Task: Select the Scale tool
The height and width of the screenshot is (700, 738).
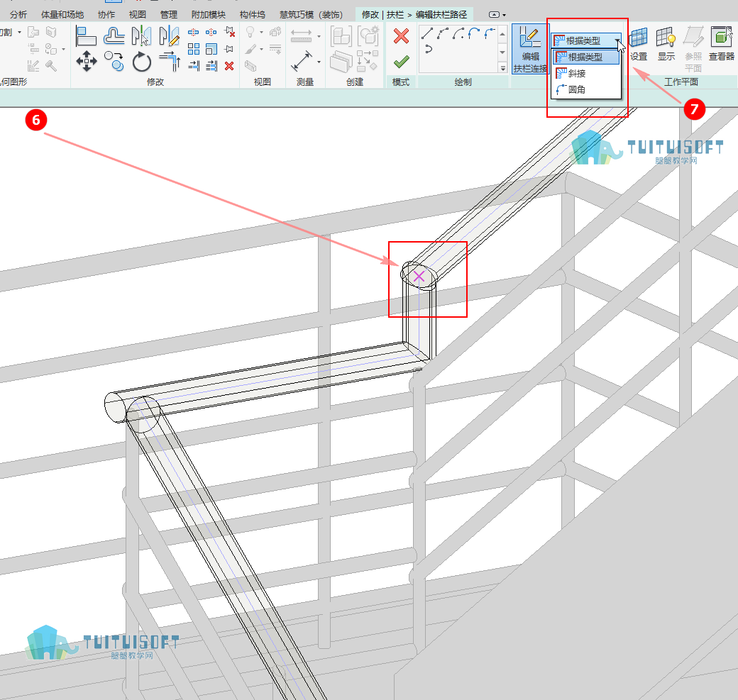Action: click(x=211, y=49)
